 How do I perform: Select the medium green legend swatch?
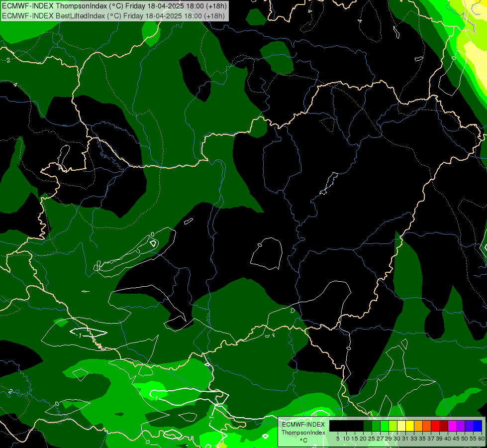[x=376, y=426]
